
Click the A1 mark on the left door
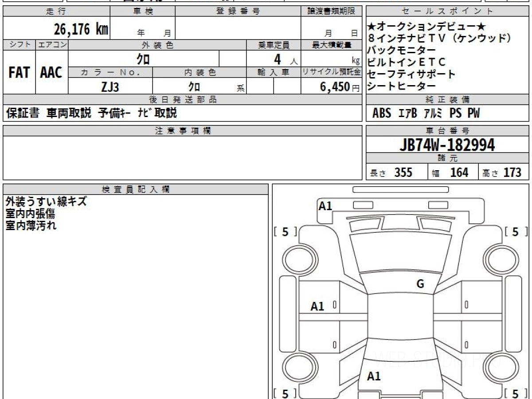(317, 306)
